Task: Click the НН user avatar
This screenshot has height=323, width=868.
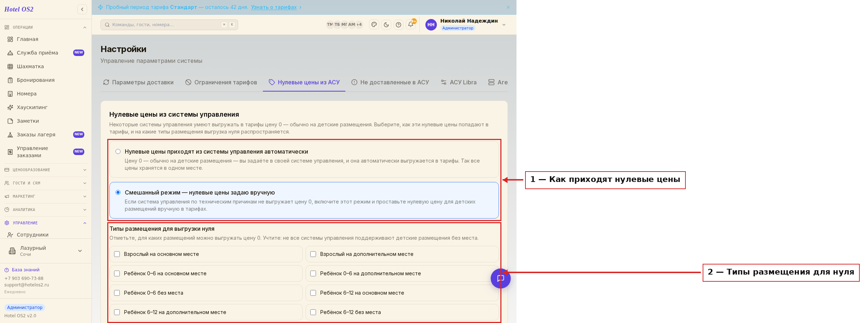Action: pyautogui.click(x=431, y=25)
